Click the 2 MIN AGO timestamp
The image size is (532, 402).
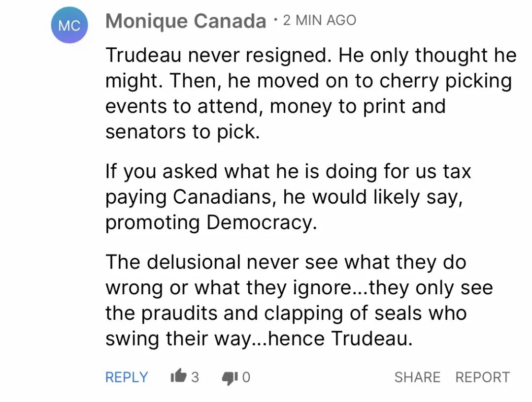click(320, 20)
